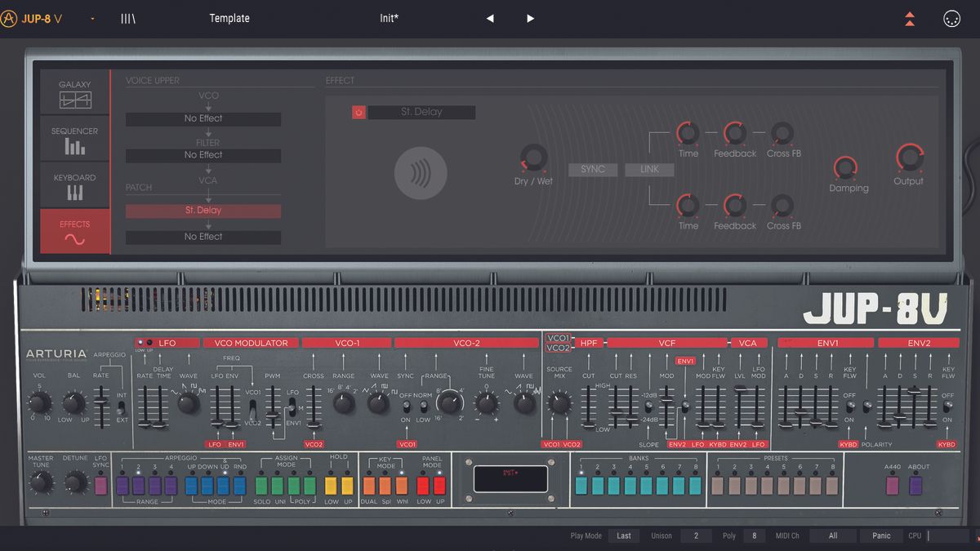The image size is (980, 551).
Task: Go to next preset with the arrow
Action: (529, 18)
